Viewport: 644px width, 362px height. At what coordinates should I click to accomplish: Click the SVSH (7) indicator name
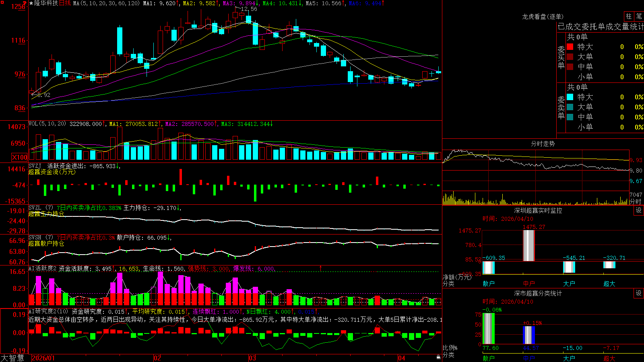click(41, 238)
